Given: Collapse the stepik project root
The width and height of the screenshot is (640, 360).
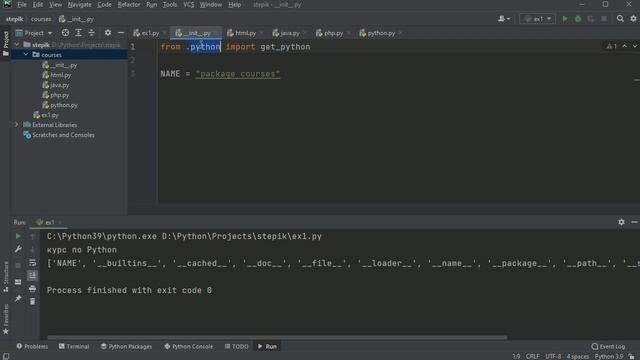Looking at the screenshot, I should point(17,44).
